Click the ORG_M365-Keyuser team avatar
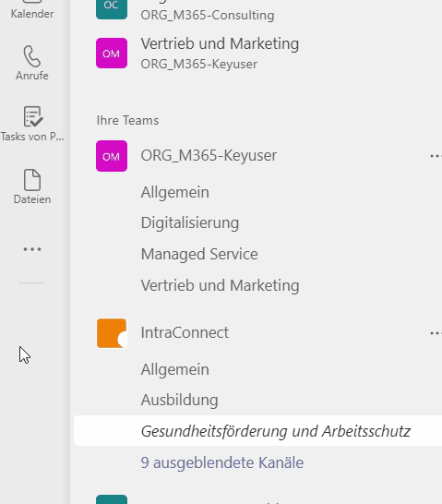This screenshot has width=442, height=504. (112, 156)
